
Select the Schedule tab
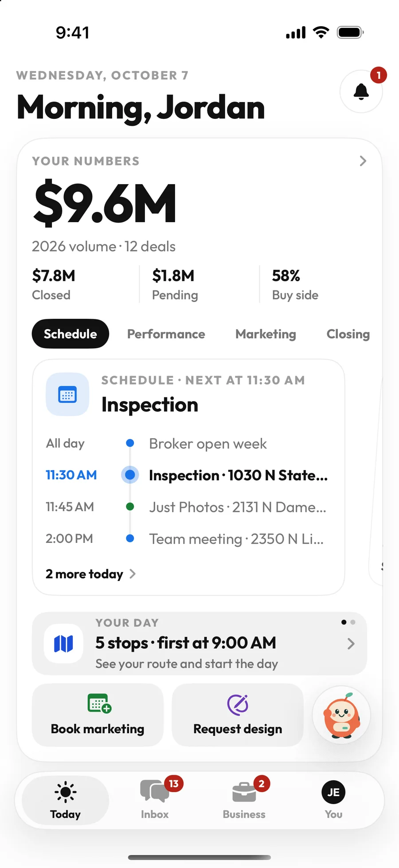click(70, 334)
